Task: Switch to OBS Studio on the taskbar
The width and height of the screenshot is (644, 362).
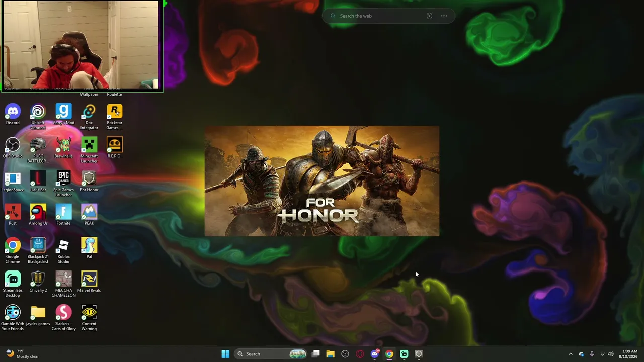Action: (345, 354)
